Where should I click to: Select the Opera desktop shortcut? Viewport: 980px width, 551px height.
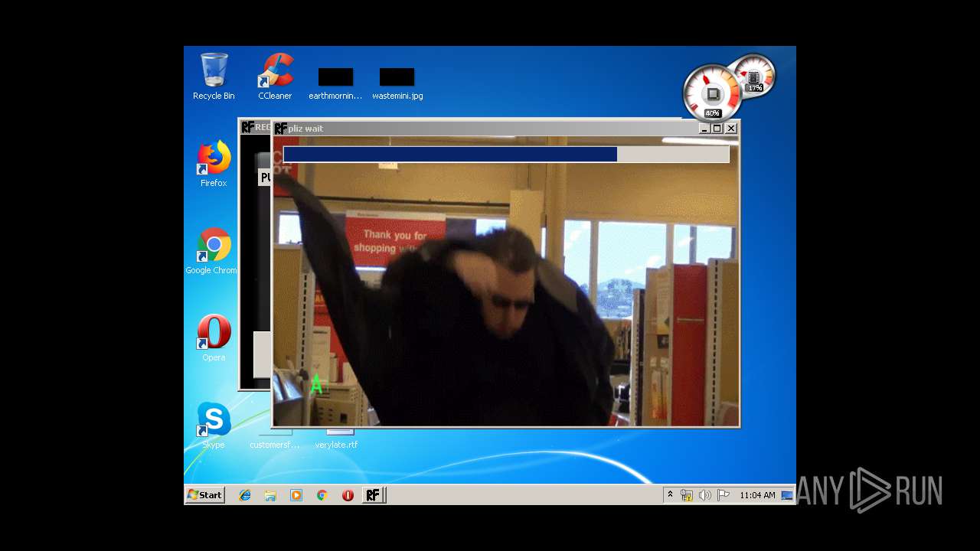coord(214,337)
